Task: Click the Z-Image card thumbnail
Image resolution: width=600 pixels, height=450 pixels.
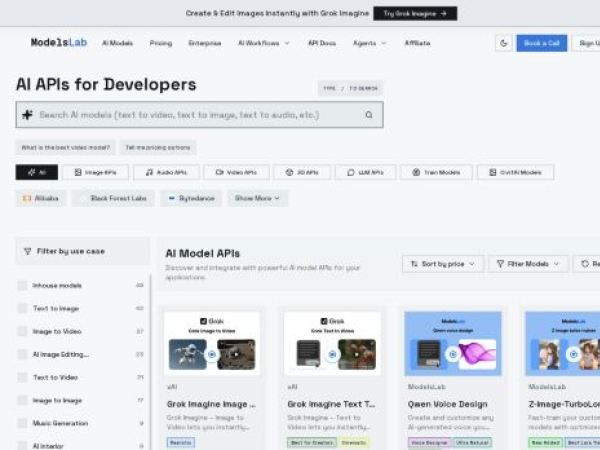Action: point(562,344)
